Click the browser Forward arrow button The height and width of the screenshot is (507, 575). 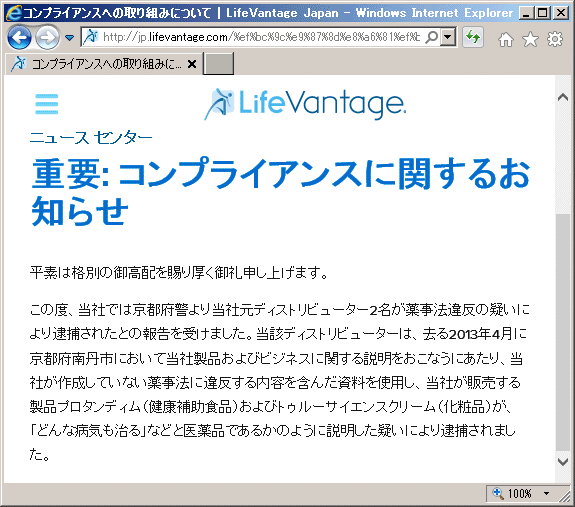point(47,37)
